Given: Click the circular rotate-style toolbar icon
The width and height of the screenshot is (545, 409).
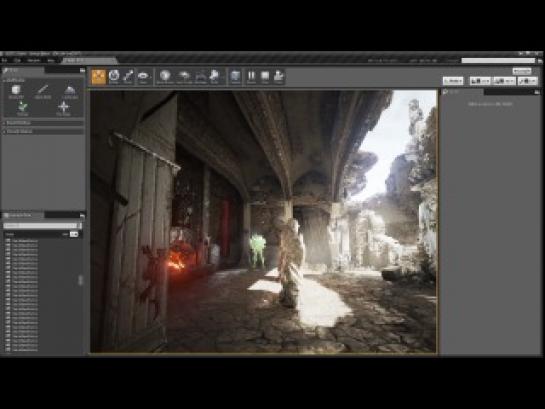Looking at the screenshot, I should click(114, 76).
